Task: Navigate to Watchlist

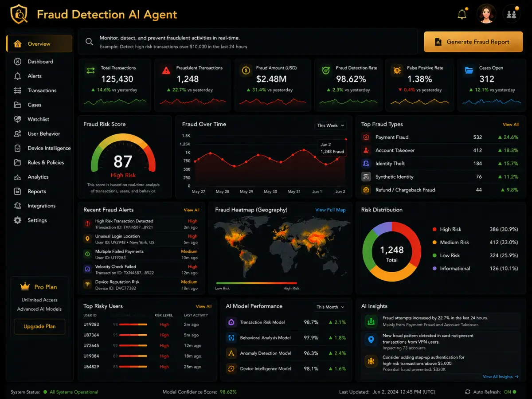Action: tap(39, 119)
